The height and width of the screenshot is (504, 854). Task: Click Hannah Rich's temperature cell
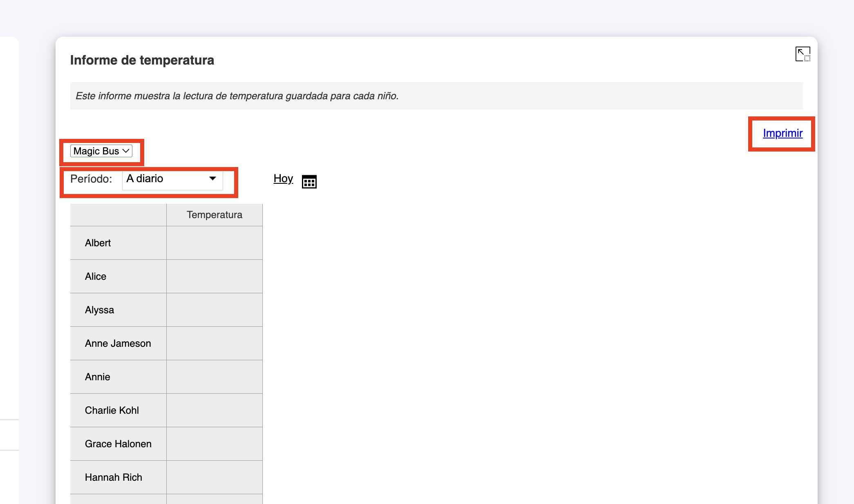coord(214,477)
